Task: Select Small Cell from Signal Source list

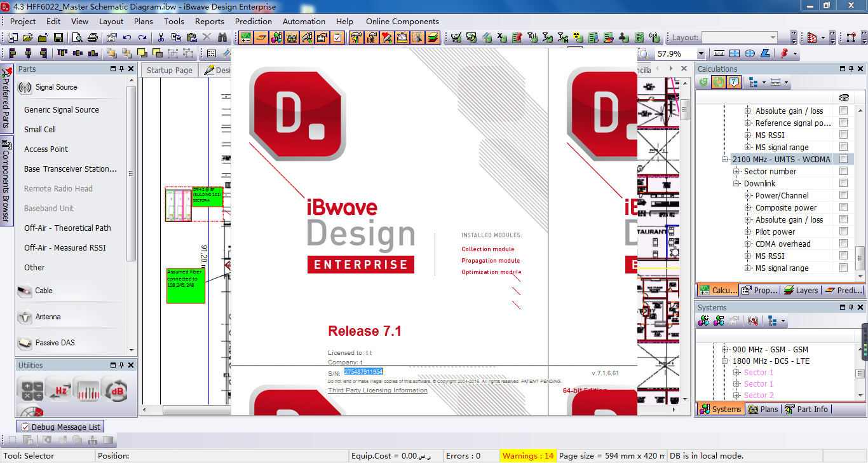Action: [40, 129]
